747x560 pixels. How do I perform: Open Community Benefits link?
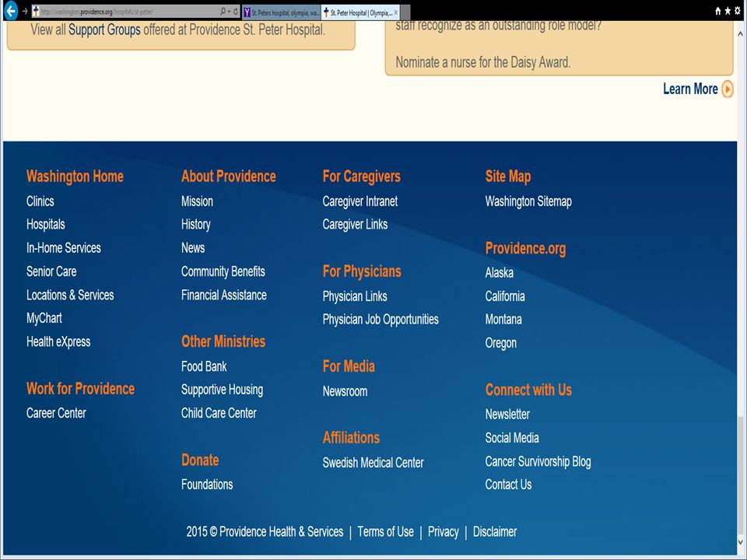click(223, 271)
